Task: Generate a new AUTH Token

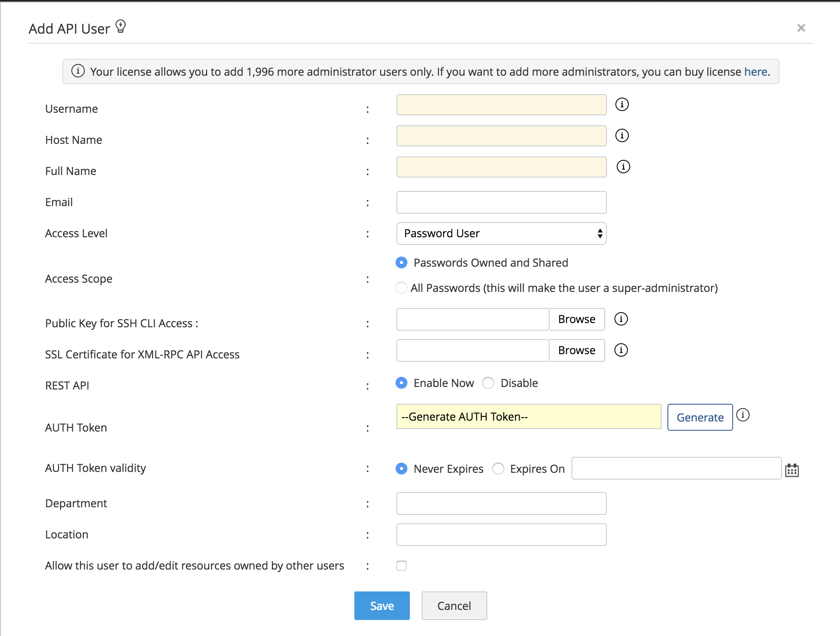Action: pyautogui.click(x=699, y=417)
